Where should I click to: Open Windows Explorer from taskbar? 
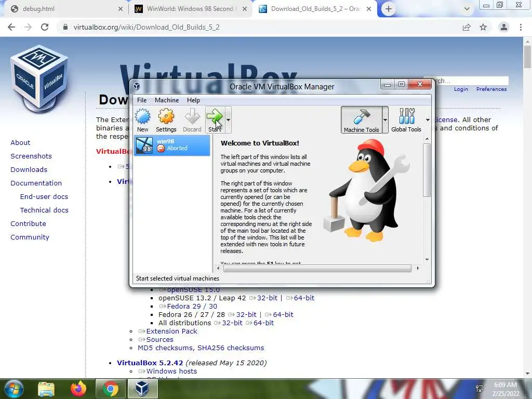tap(46, 389)
